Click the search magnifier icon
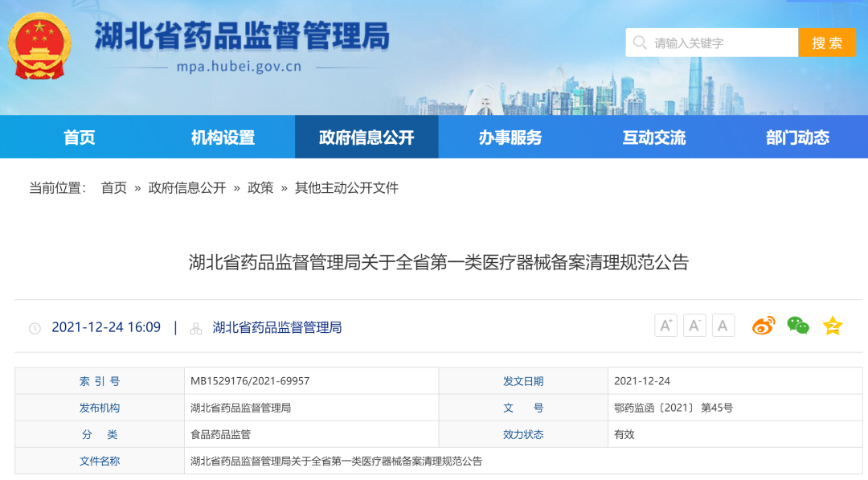The height and width of the screenshot is (480, 868). tap(640, 43)
